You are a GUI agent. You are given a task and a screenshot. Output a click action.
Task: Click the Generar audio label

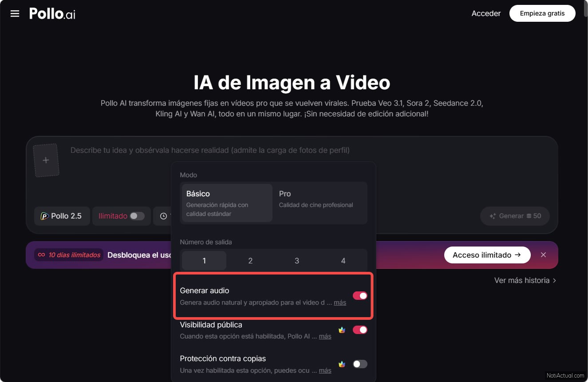(205, 290)
